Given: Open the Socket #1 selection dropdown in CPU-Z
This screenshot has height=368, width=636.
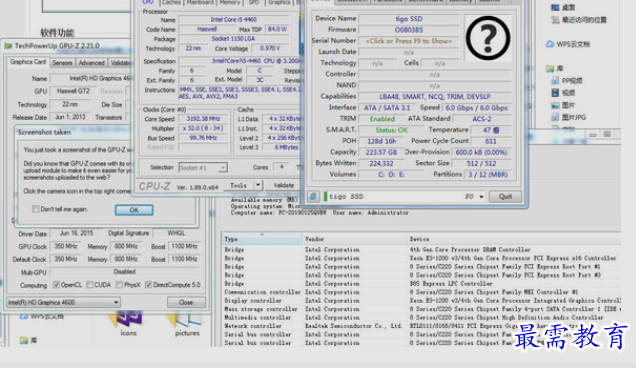Looking at the screenshot, I should (x=203, y=168).
